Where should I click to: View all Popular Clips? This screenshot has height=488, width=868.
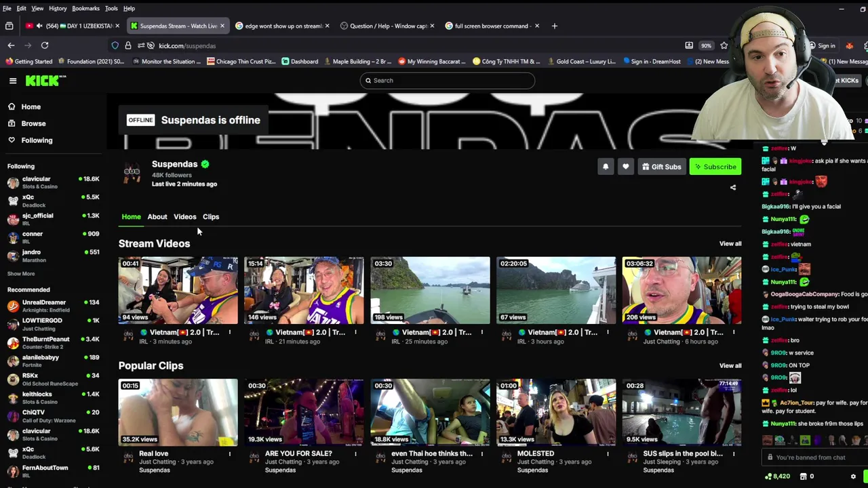click(730, 365)
